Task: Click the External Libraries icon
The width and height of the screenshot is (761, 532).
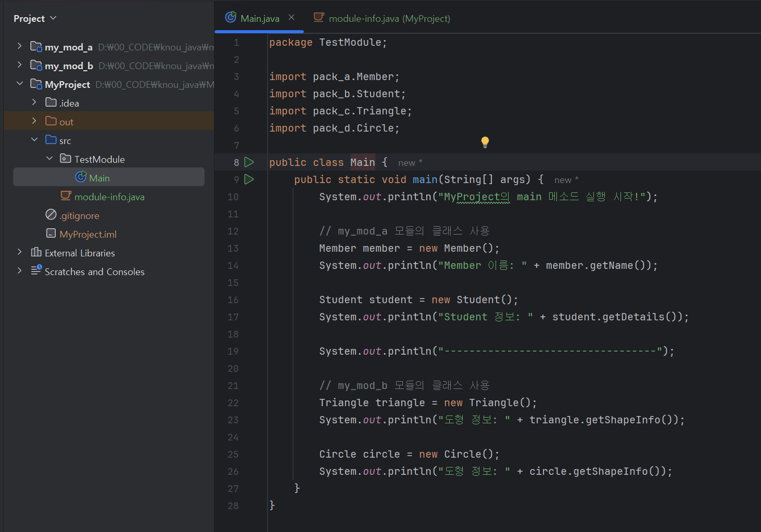Action: point(36,252)
